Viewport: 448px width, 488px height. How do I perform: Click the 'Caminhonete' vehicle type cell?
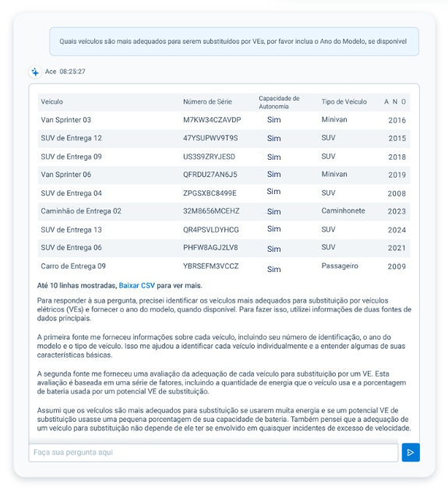(x=343, y=210)
